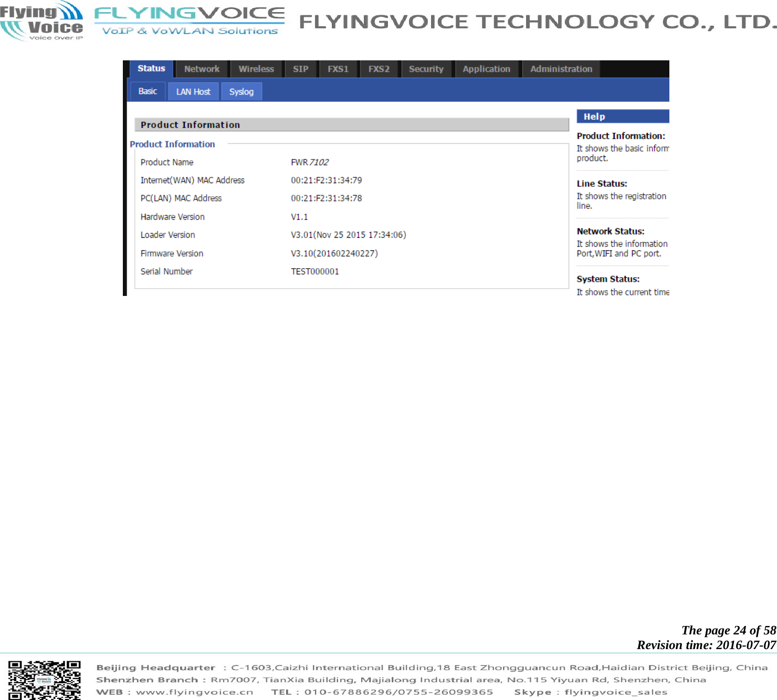Image resolution: width=777 pixels, height=700 pixels.
Task: Click the Help Product Information heading
Action: pos(621,136)
